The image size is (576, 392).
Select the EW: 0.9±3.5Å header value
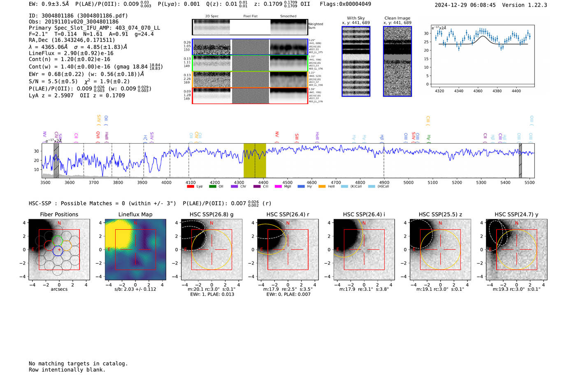pos(49,4)
